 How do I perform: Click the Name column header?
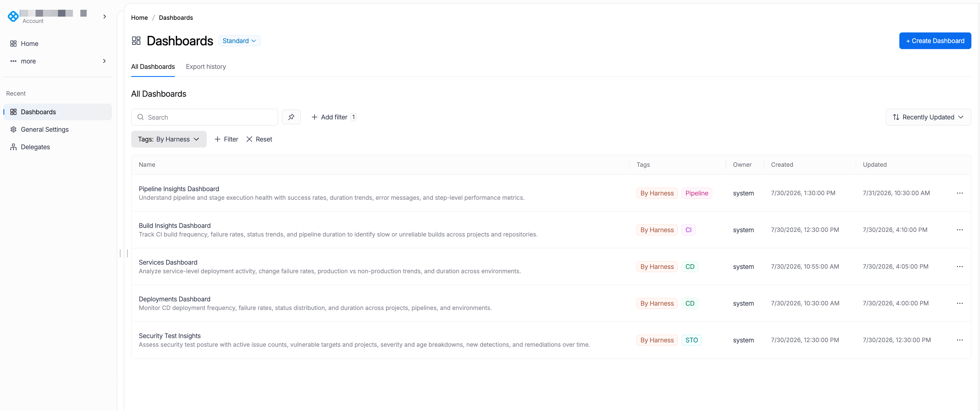(147, 165)
